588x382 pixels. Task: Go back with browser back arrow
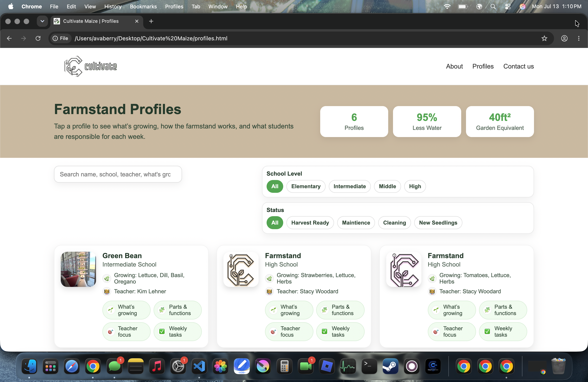9,39
